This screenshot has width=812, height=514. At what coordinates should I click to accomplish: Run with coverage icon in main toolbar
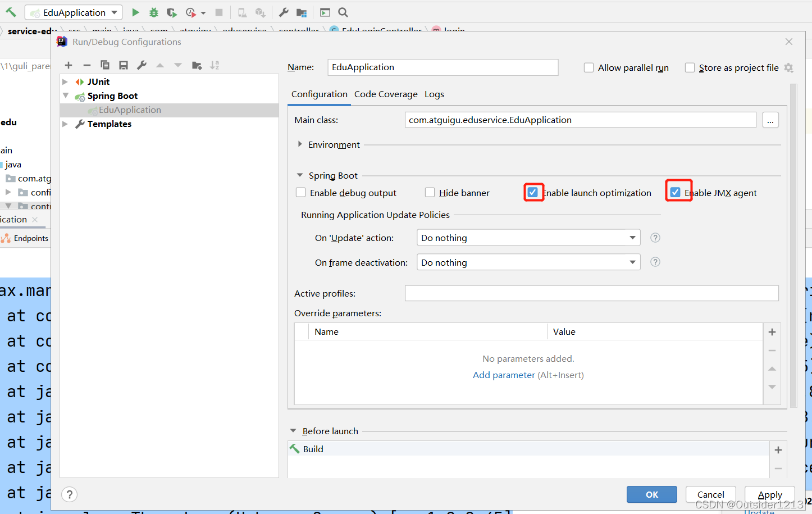coord(171,12)
